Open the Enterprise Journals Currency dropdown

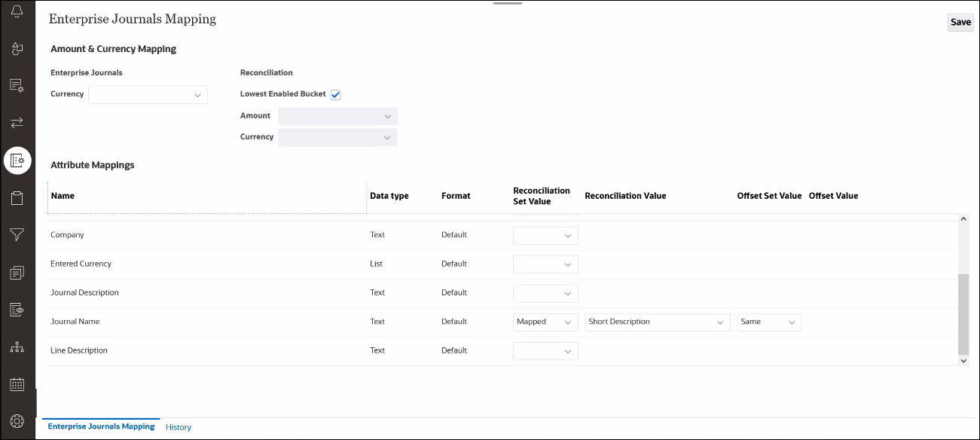147,94
